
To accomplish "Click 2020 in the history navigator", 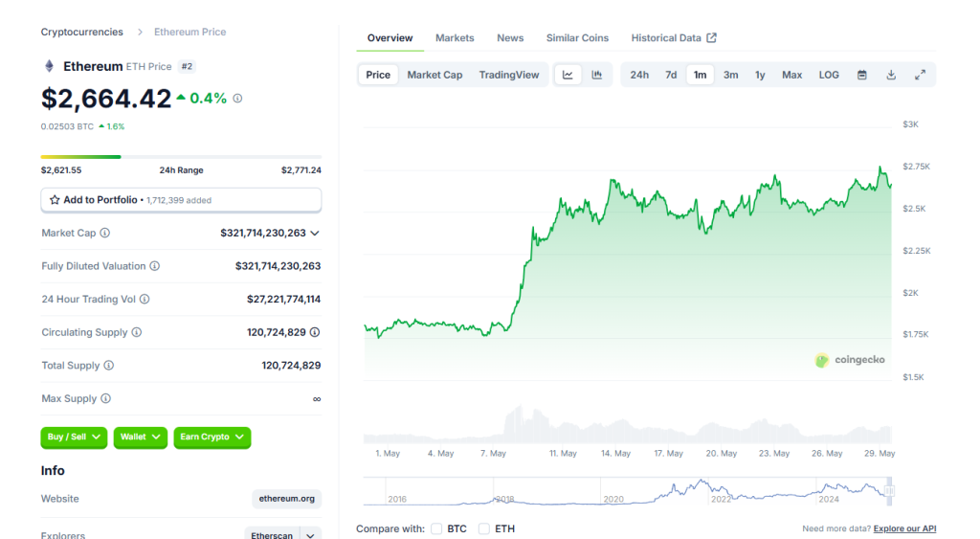I will [613, 499].
